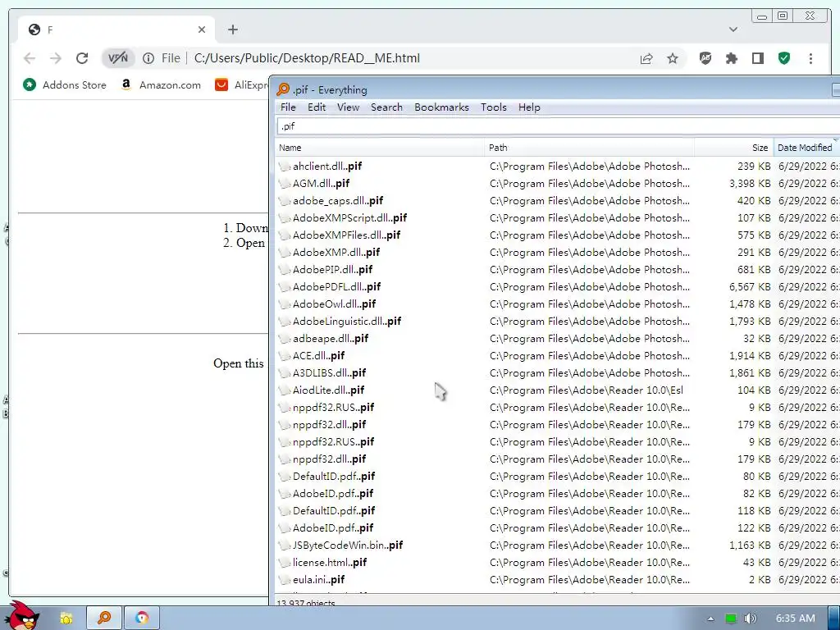View site information icon beside File
This screenshot has width=840, height=630.
(x=148, y=58)
